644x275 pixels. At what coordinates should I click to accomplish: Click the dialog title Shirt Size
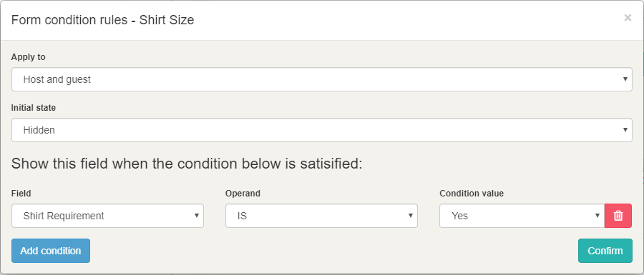point(167,20)
